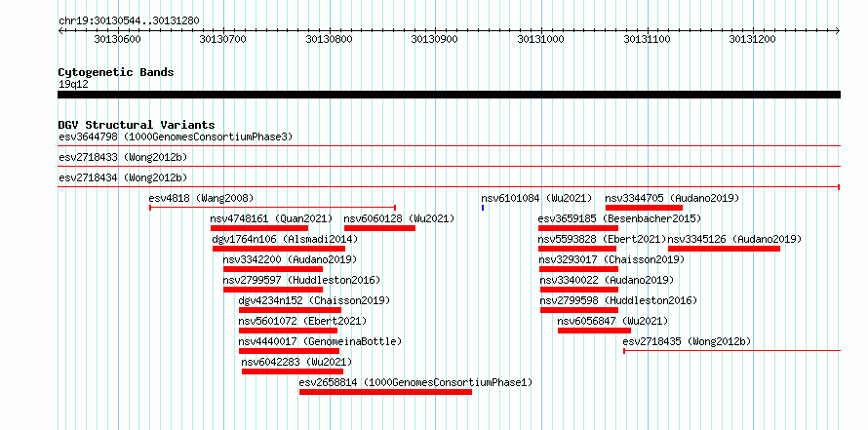Click the esv4818 (Wang2008) label
868x430 pixels.
202,198
